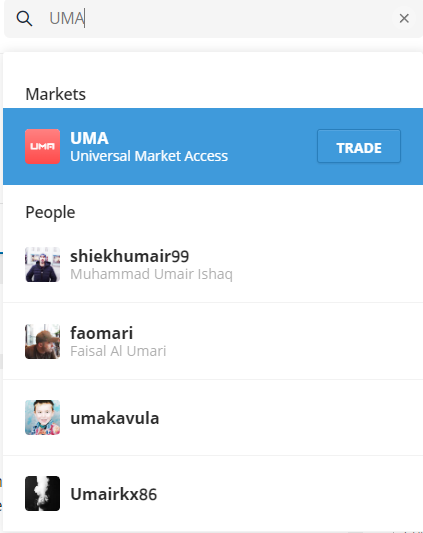Viewport: 423px width, 533px height.
Task: Select Muhammad Umair Ishaq full name
Action: click(x=151, y=274)
